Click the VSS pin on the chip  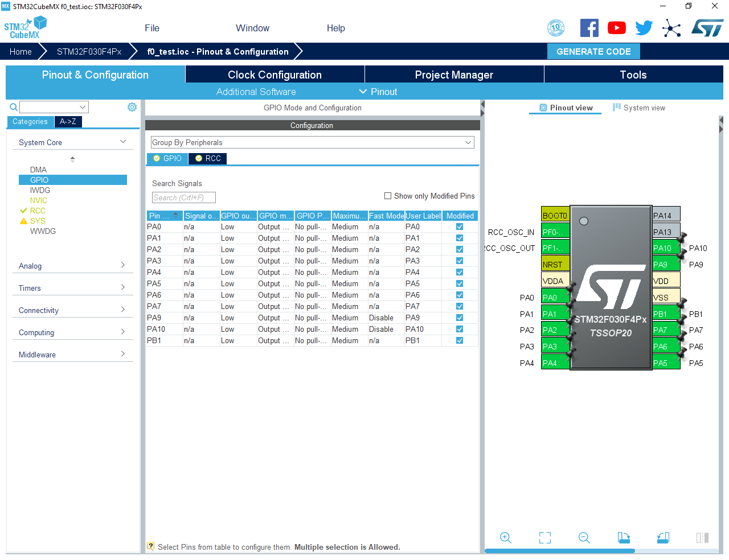(x=666, y=297)
